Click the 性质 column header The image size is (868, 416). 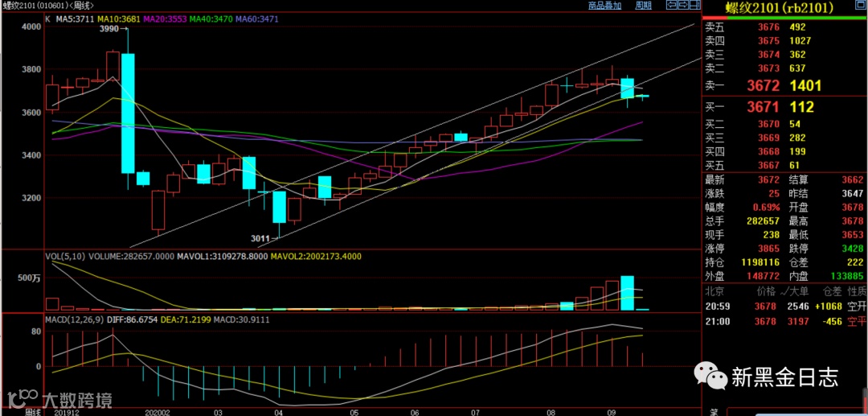[857, 291]
